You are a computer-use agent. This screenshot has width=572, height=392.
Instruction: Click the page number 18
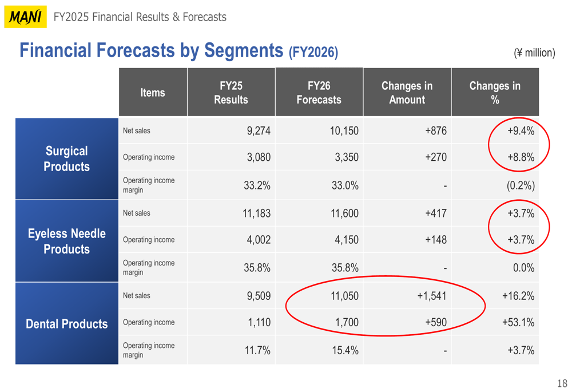pyautogui.click(x=562, y=383)
